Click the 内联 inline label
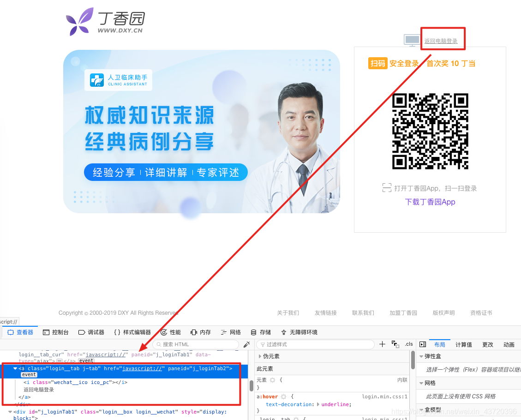Image resolution: width=521 pixels, height=420 pixels. pyautogui.click(x=402, y=380)
